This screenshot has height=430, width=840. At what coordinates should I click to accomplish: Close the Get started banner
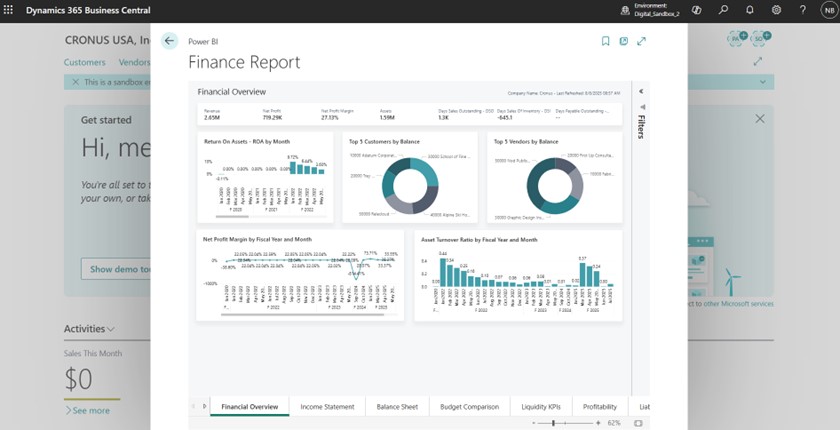coord(760,119)
